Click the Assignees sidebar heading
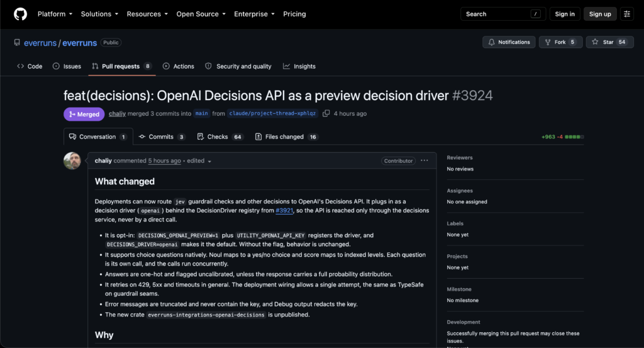The image size is (644, 348). click(x=460, y=191)
